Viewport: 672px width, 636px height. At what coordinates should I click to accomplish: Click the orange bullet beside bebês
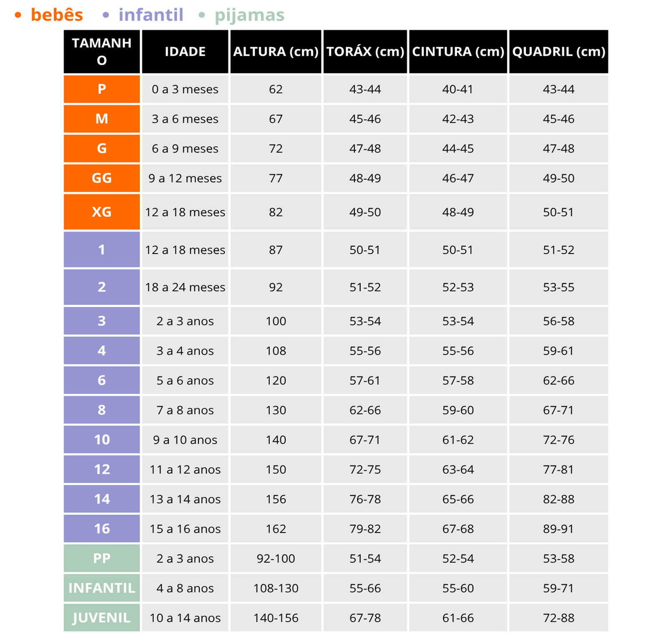pos(18,15)
